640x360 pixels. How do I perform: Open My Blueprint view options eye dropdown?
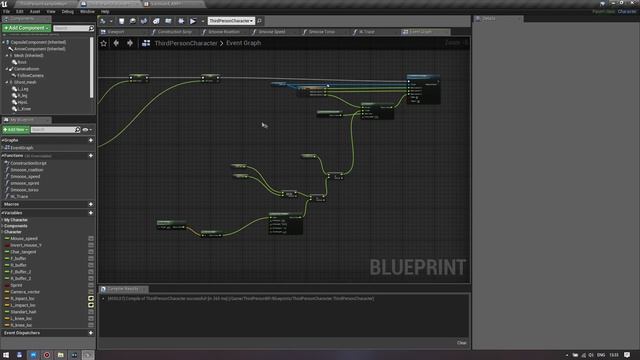[x=87, y=130]
